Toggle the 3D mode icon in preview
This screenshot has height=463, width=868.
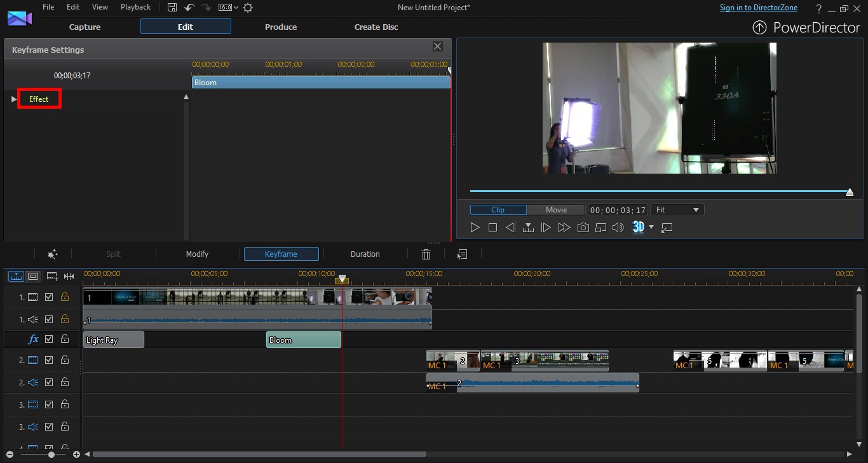(x=639, y=227)
